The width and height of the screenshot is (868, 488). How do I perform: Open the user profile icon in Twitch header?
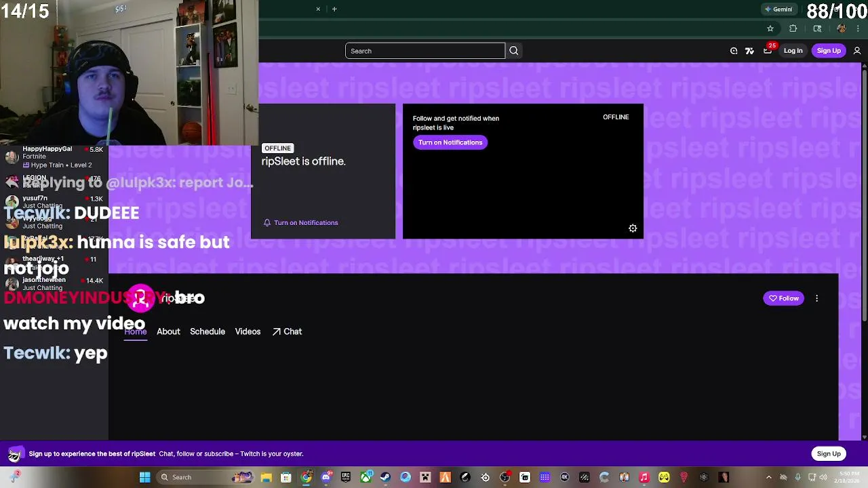[857, 51]
